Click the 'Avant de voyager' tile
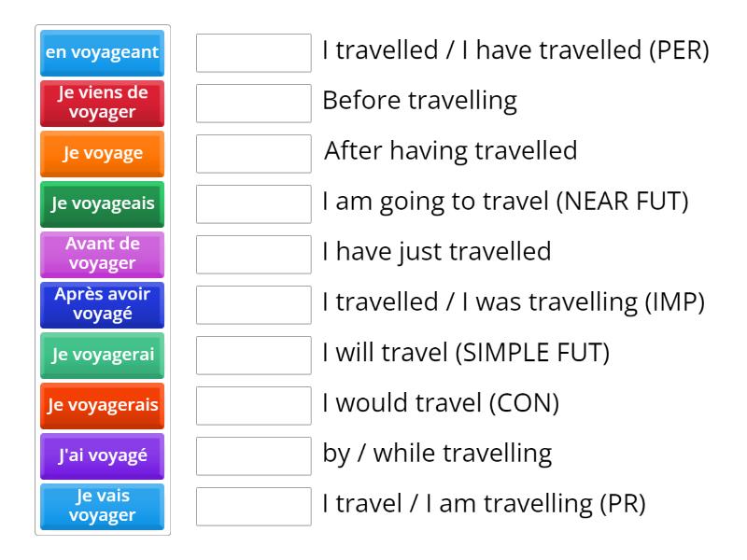747x560 pixels. [x=102, y=255]
